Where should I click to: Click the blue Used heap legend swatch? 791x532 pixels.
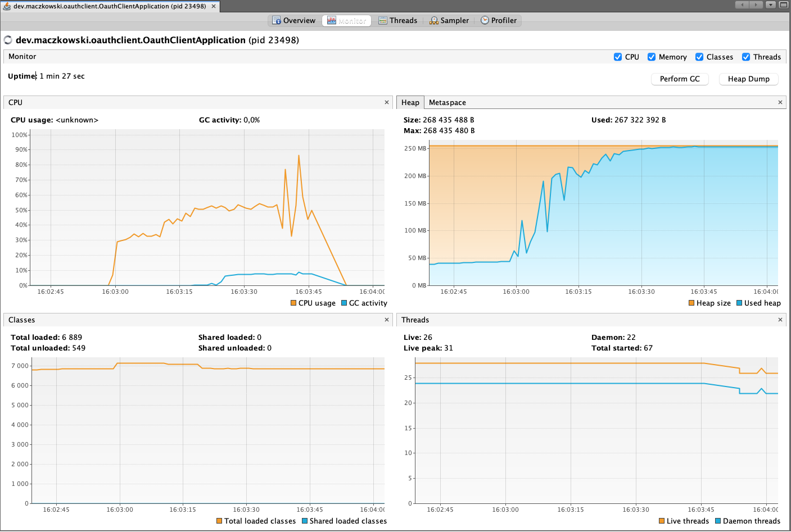(x=739, y=303)
